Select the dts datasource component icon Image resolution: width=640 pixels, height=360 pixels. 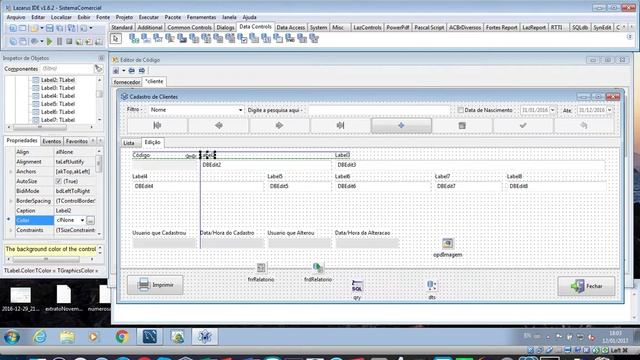(432, 286)
